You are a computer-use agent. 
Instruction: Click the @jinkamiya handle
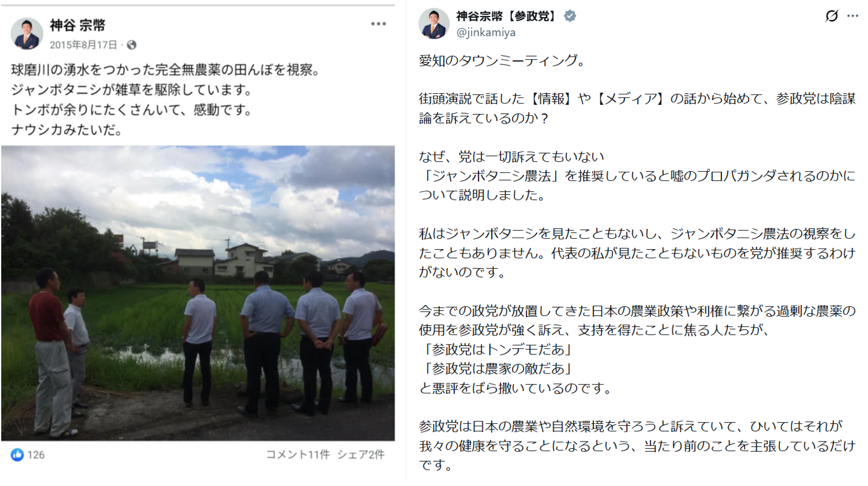[486, 33]
